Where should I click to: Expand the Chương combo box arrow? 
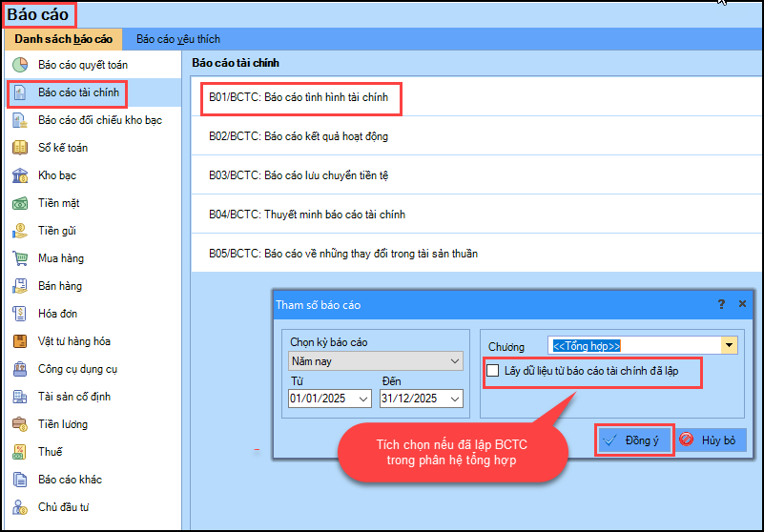coord(730,345)
